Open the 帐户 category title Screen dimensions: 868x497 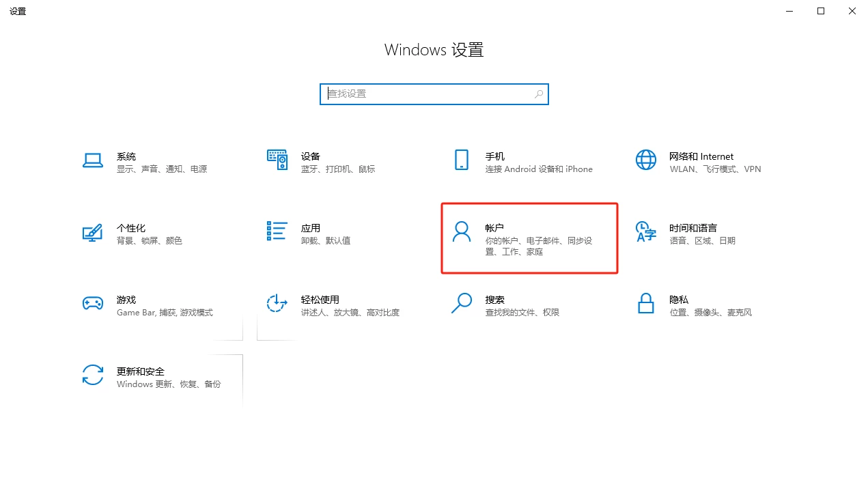click(x=495, y=228)
